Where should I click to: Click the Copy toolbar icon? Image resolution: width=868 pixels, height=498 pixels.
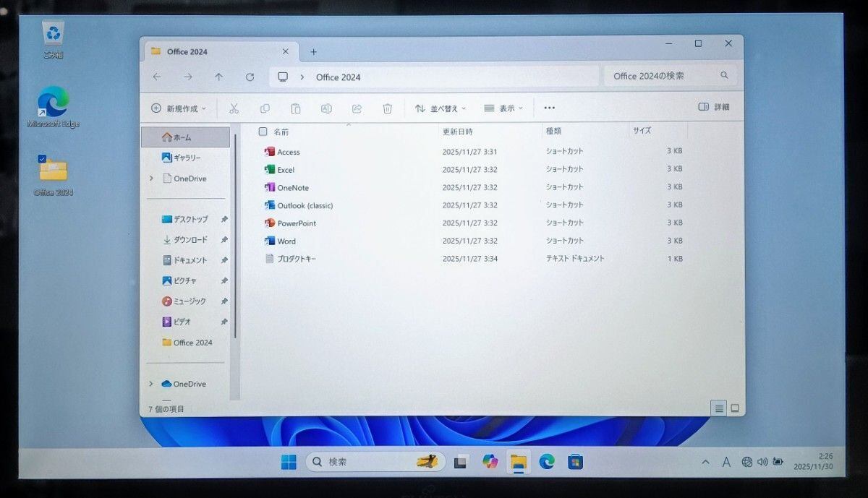coord(265,108)
